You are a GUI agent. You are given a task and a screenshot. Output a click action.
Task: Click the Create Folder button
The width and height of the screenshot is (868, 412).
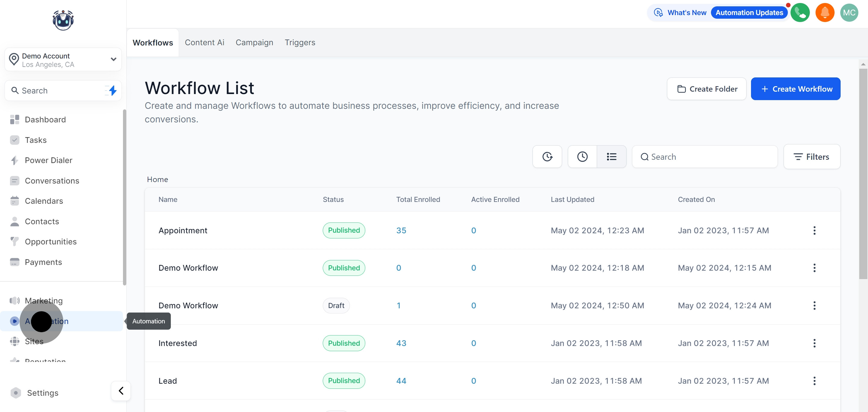click(706, 89)
